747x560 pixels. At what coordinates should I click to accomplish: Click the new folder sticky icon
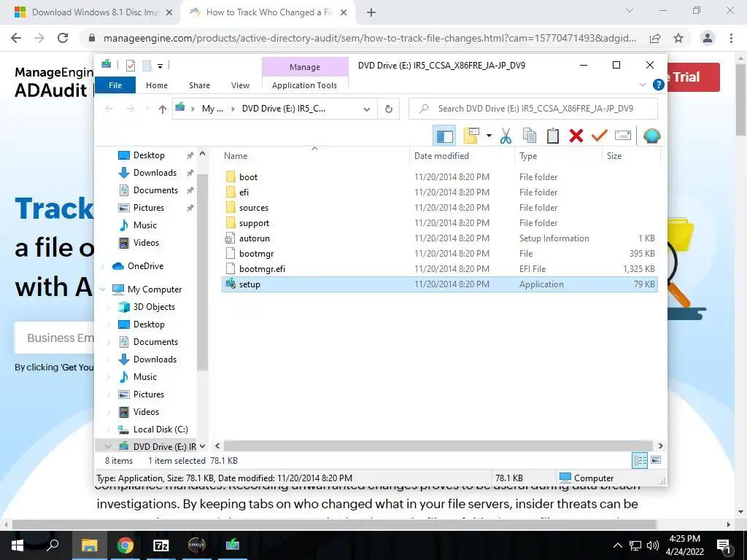pyautogui.click(x=471, y=136)
